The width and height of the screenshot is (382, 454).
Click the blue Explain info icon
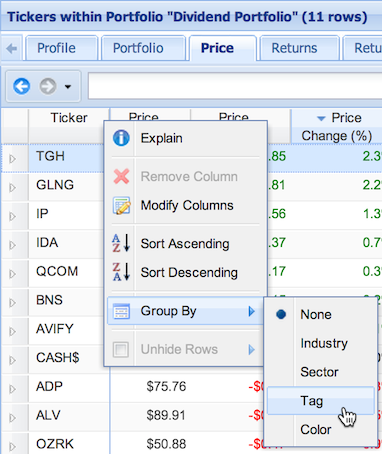point(121,138)
